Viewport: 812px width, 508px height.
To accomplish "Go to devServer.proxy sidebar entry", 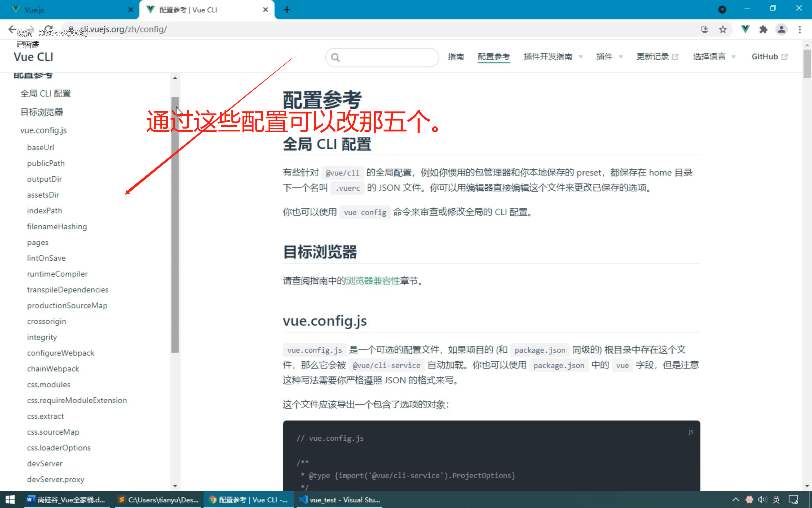I will pos(56,479).
